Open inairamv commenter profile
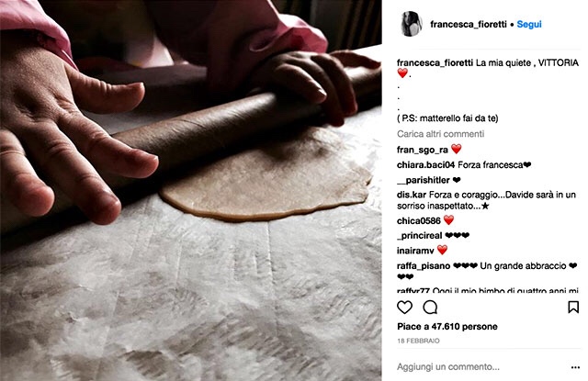Image resolution: width=588 pixels, height=381 pixels. tap(415, 251)
